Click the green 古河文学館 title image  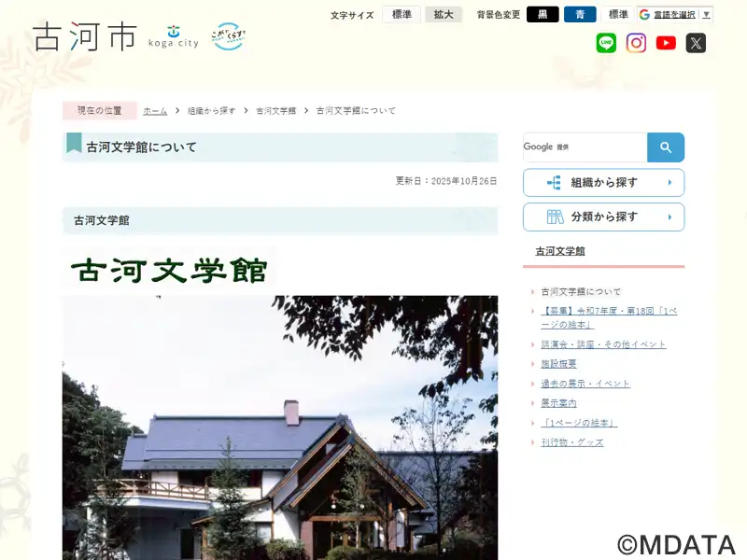[169, 271]
